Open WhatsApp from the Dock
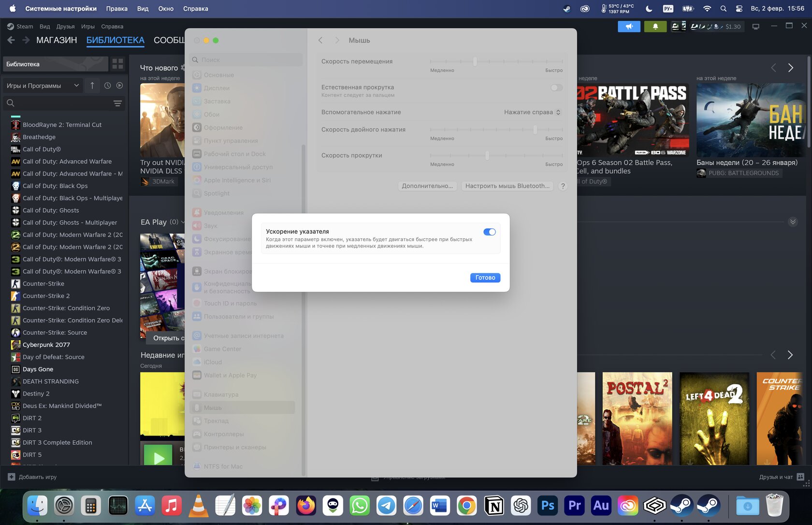Image resolution: width=812 pixels, height=525 pixels. [x=360, y=506]
